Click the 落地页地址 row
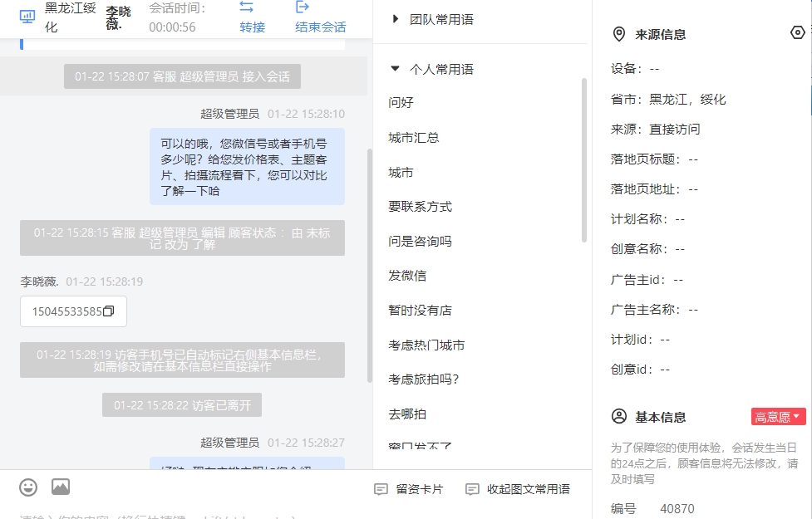 (x=655, y=189)
